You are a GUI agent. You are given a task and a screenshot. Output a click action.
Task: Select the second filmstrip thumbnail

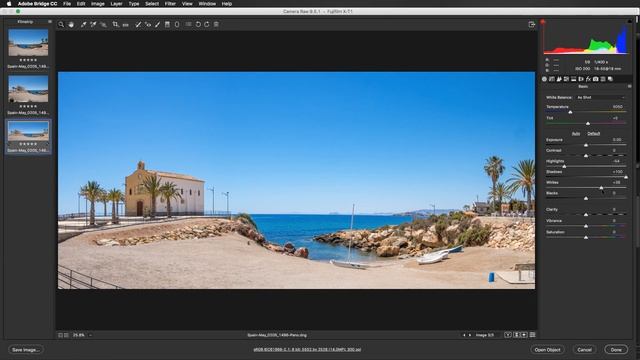pyautogui.click(x=28, y=89)
